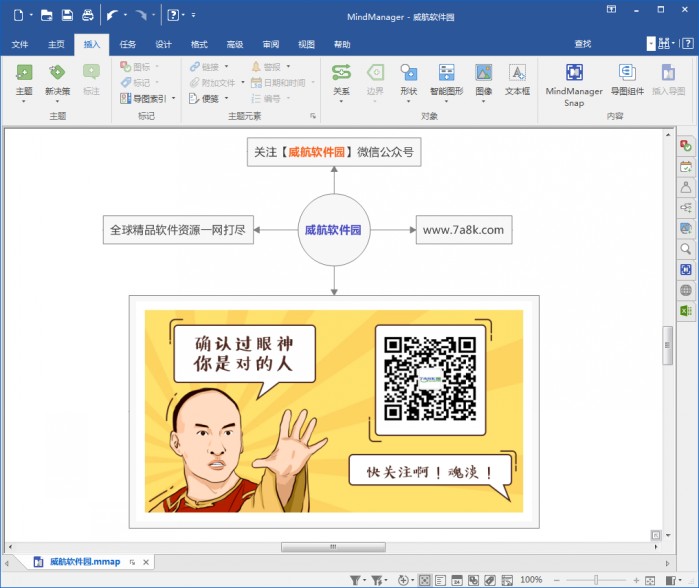Select the 全球精品软件资源一网打尽 topic
This screenshot has height=588, width=699.
coord(178,230)
